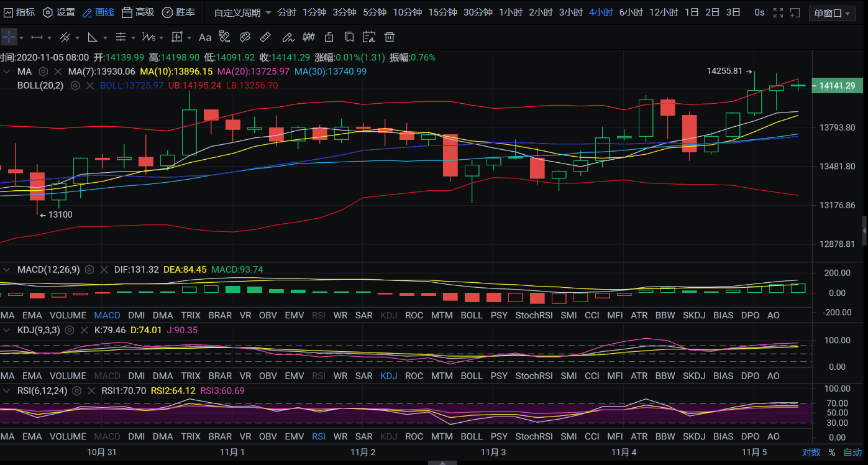Collapse the RSI panel chevron
The width and height of the screenshot is (868, 465).
click(7, 391)
